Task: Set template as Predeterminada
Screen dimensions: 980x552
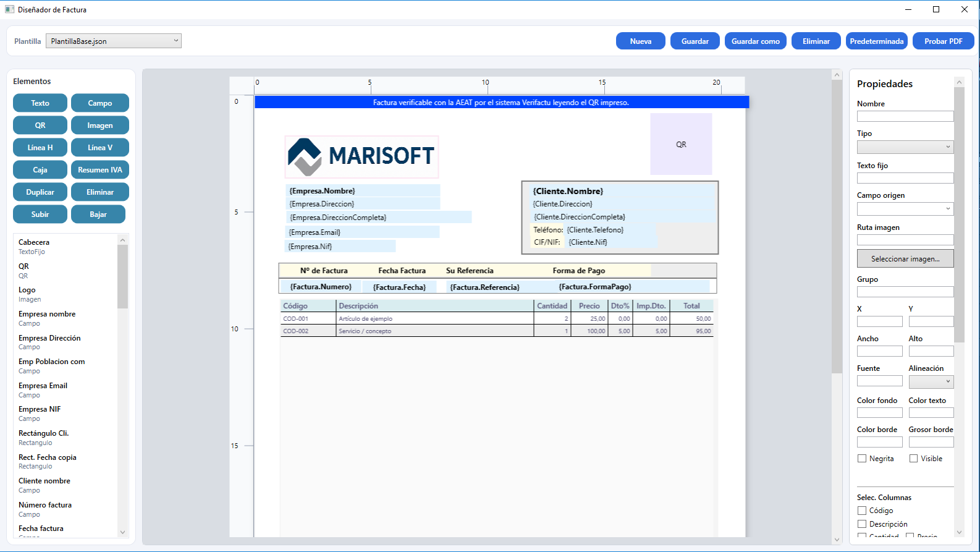Action: pyautogui.click(x=876, y=41)
